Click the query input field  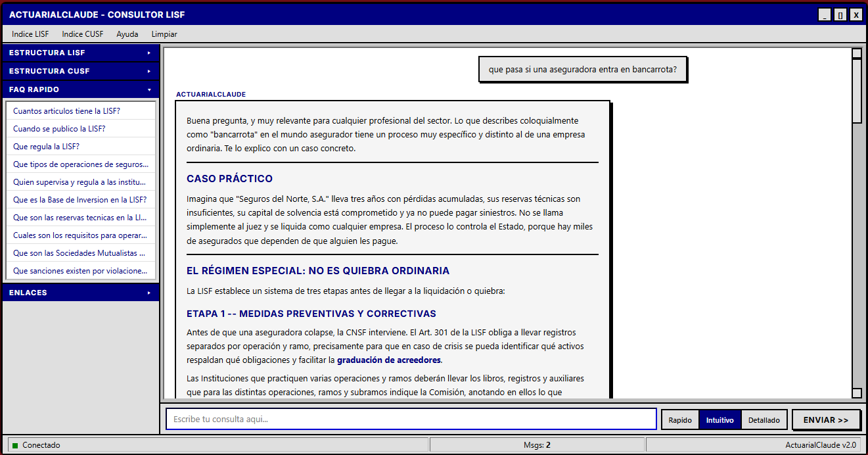[411, 419]
